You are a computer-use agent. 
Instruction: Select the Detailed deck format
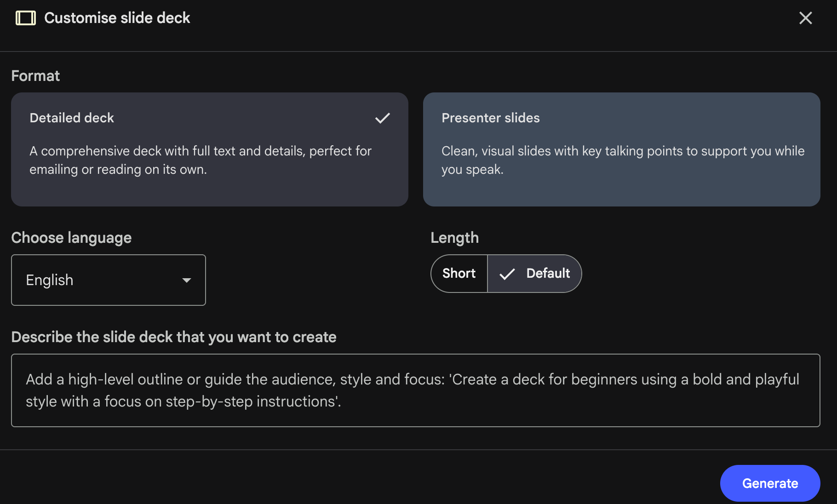coord(209,149)
